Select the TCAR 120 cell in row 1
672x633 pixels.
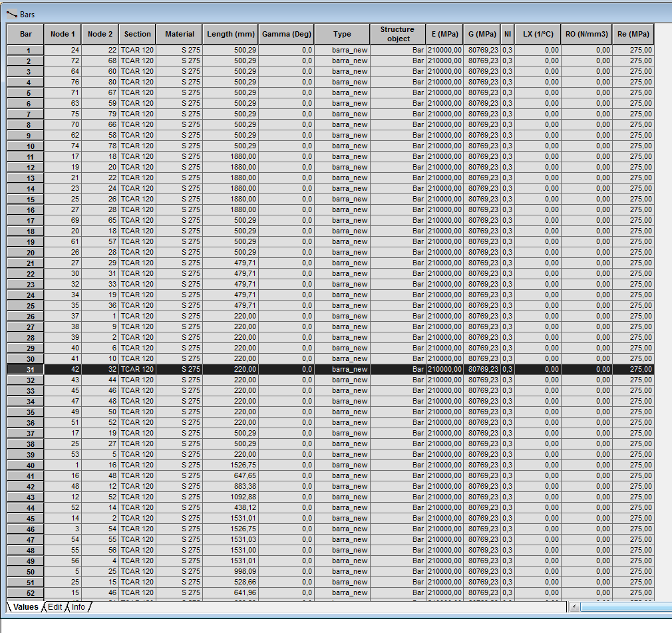pos(137,50)
